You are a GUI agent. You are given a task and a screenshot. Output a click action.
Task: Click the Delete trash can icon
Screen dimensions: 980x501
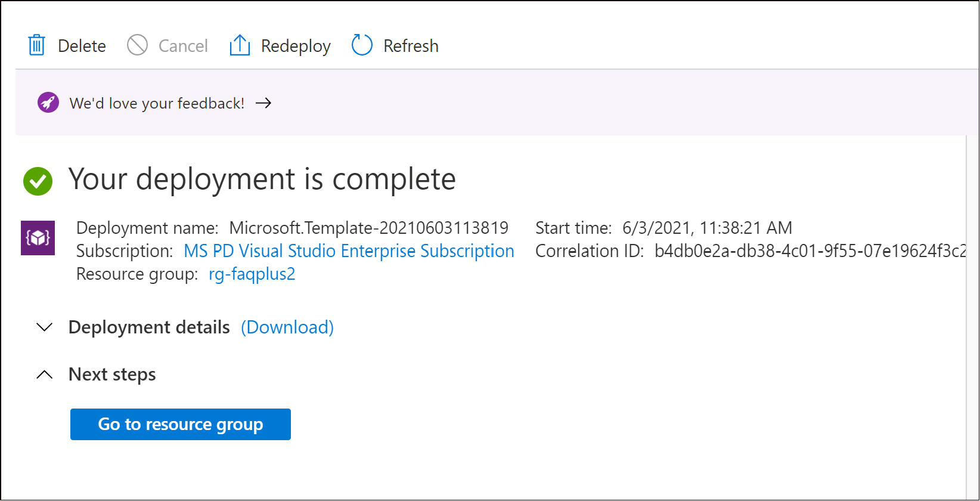coord(37,45)
